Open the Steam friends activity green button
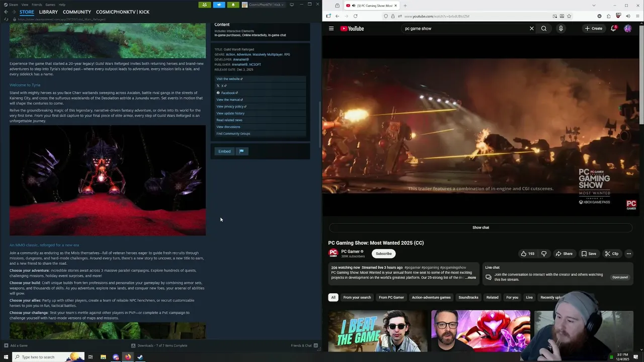 (204, 5)
